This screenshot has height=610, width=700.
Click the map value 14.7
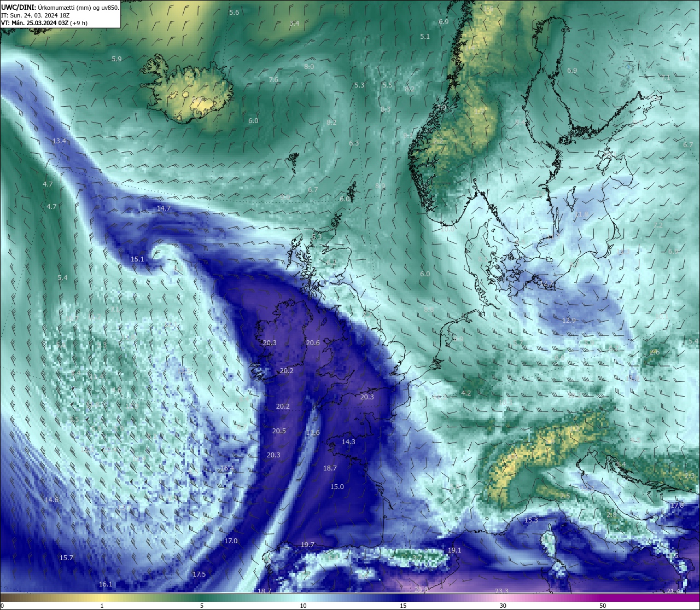point(164,208)
